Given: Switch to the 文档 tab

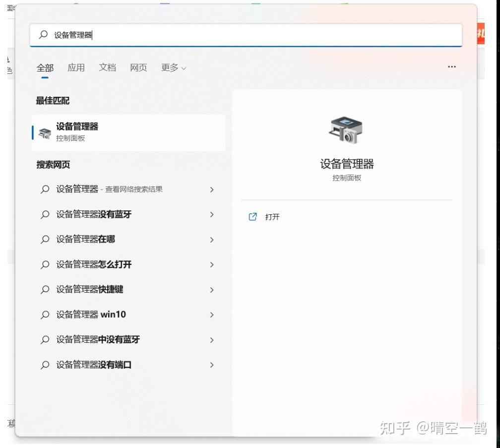Looking at the screenshot, I should point(107,67).
